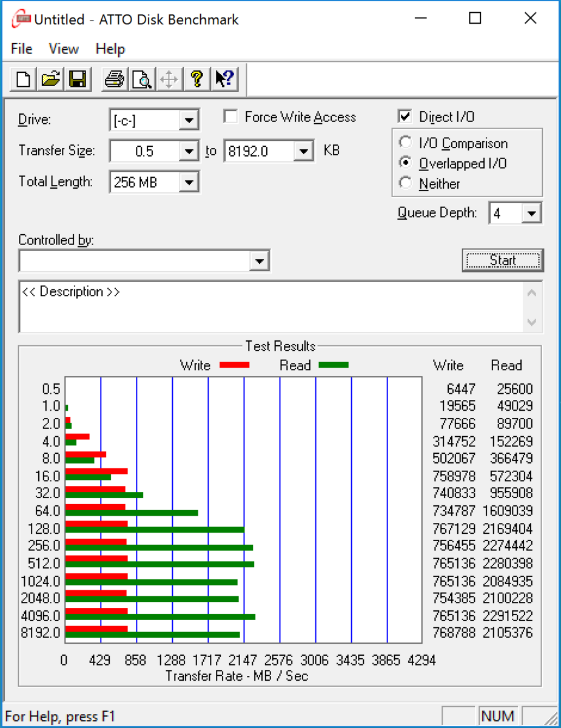Click the Start button

(x=503, y=260)
